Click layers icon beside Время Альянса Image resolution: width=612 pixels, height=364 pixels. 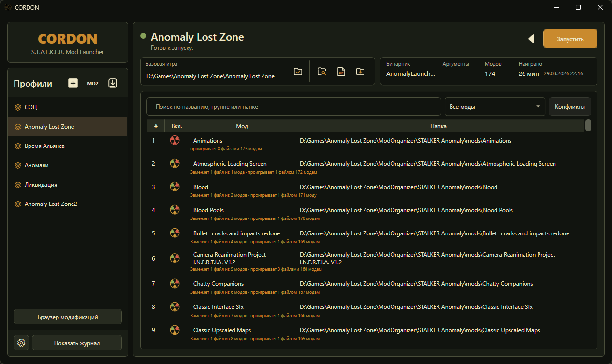click(18, 146)
